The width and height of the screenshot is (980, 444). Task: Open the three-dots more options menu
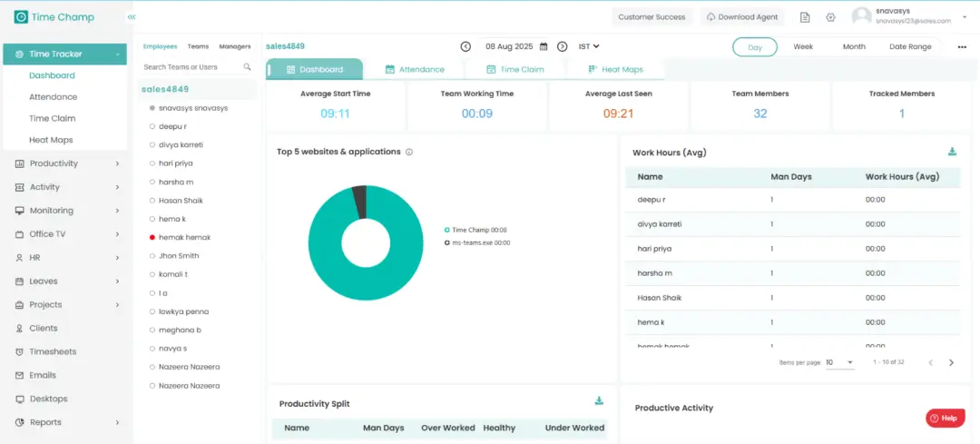pyautogui.click(x=962, y=47)
